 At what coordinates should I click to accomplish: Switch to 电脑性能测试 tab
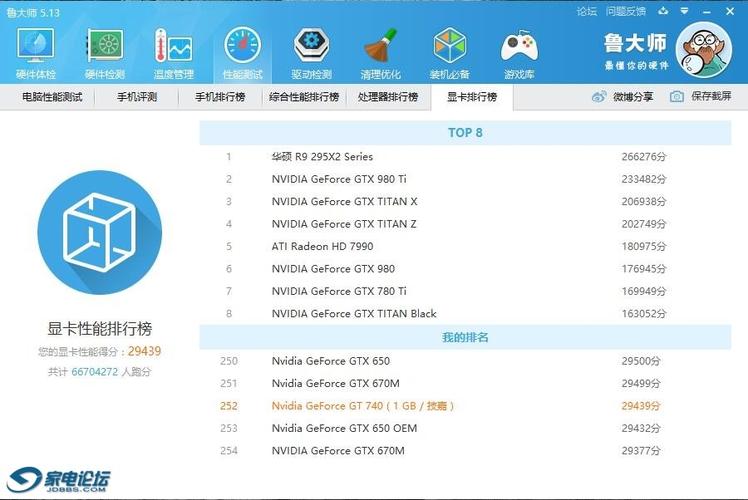coord(52,97)
